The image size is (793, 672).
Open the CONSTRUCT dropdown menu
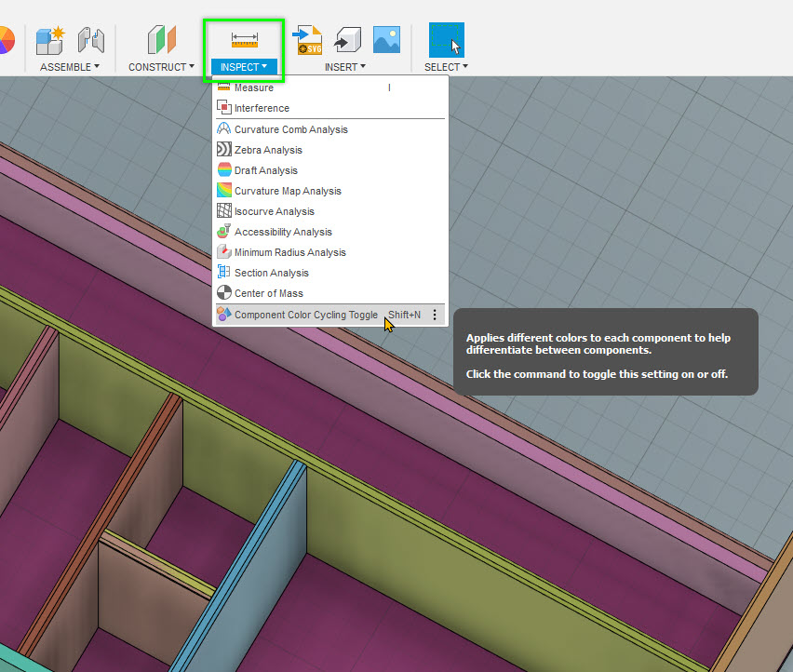tap(161, 67)
